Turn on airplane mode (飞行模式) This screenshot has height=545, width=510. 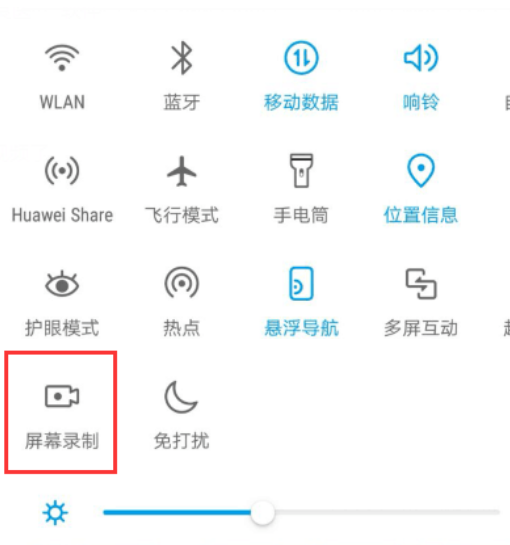(181, 171)
